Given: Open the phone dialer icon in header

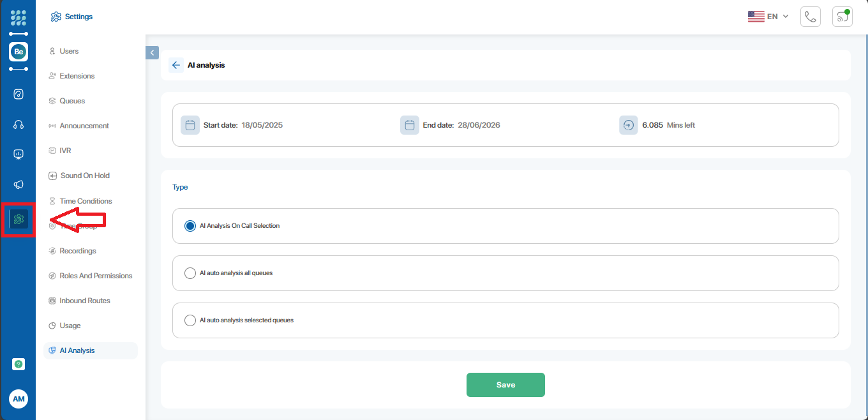Looking at the screenshot, I should [x=810, y=17].
